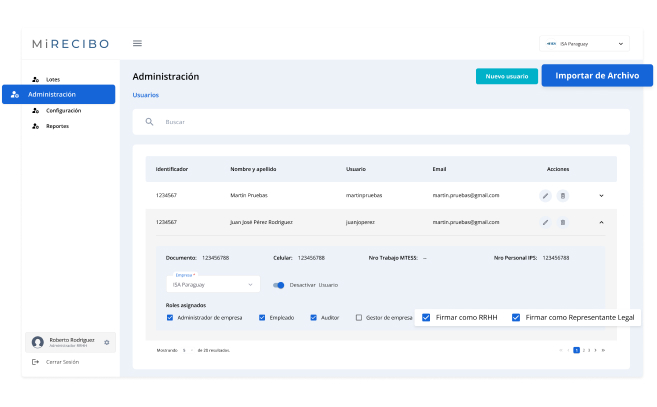The width and height of the screenshot is (657, 407).
Task: Open settings gear beside Roberto Rodriguez
Action: 107,342
